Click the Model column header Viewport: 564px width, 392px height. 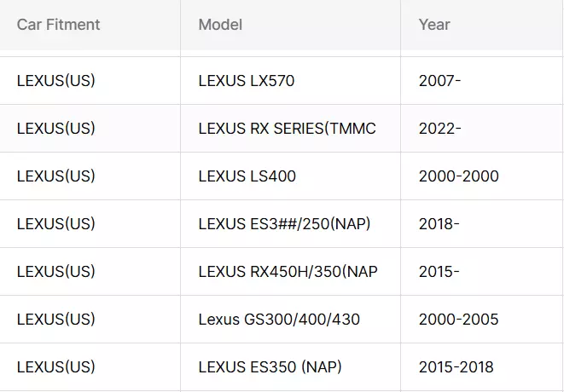(x=290, y=25)
